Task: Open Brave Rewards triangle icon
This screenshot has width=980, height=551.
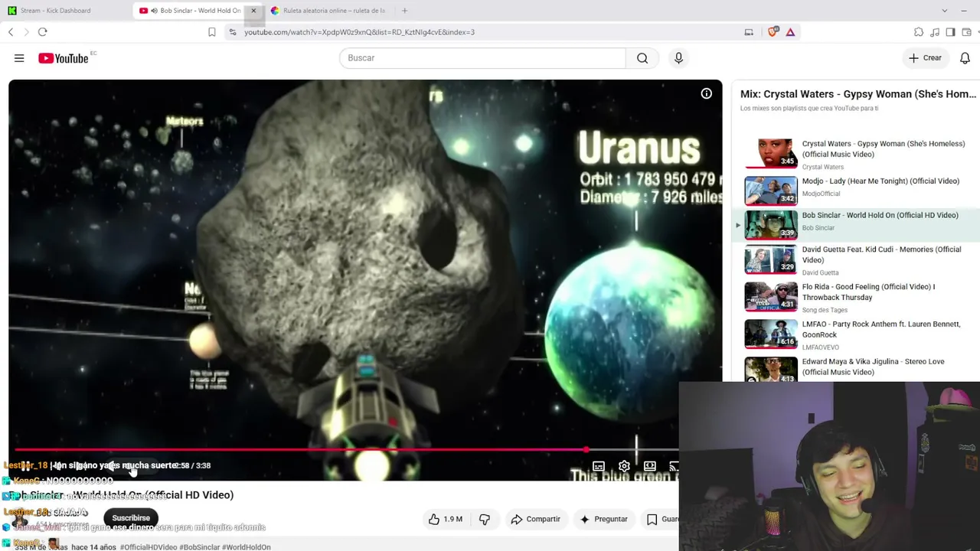Action: click(790, 32)
